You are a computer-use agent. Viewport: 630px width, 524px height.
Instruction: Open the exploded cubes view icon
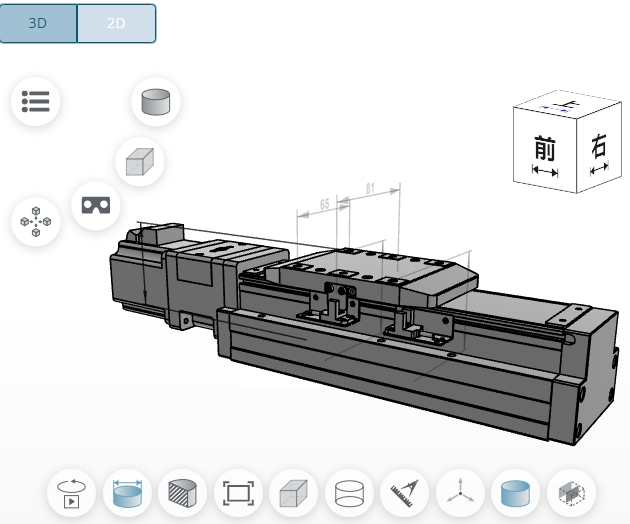[36, 221]
